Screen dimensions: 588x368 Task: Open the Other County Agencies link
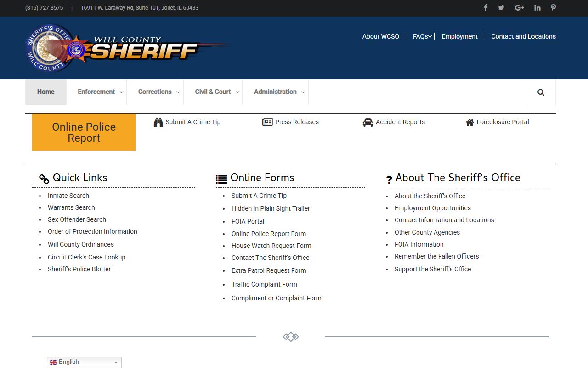(x=427, y=232)
